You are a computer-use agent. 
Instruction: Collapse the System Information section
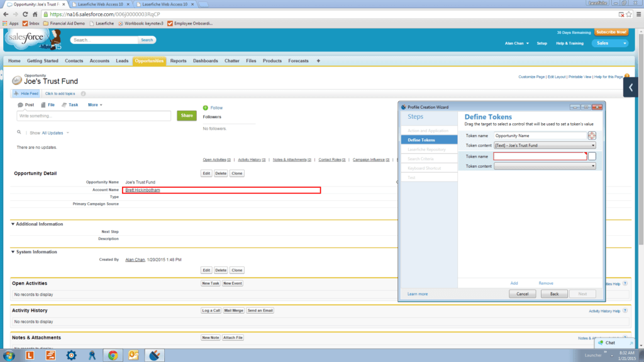point(13,252)
